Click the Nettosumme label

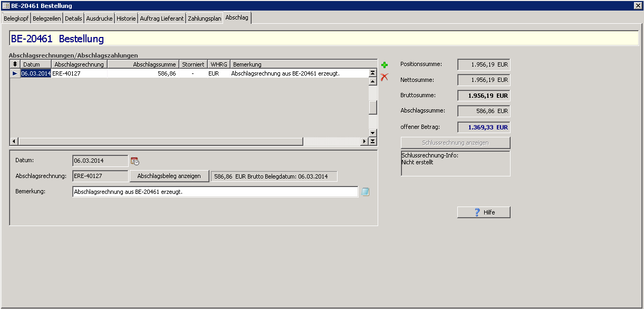click(417, 80)
